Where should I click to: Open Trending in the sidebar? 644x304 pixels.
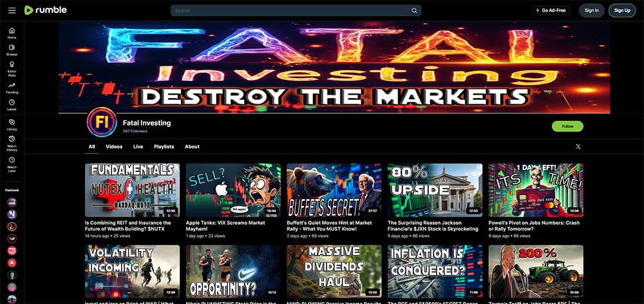[12, 88]
